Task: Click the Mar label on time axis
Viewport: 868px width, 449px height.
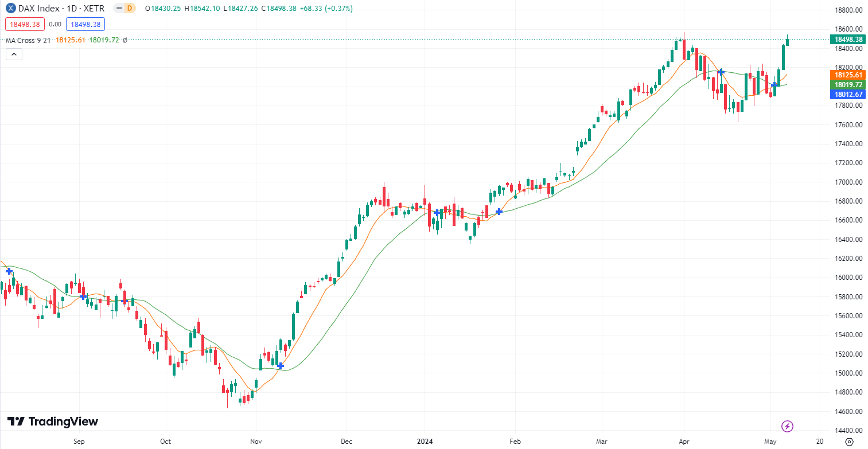Action: 602,442
